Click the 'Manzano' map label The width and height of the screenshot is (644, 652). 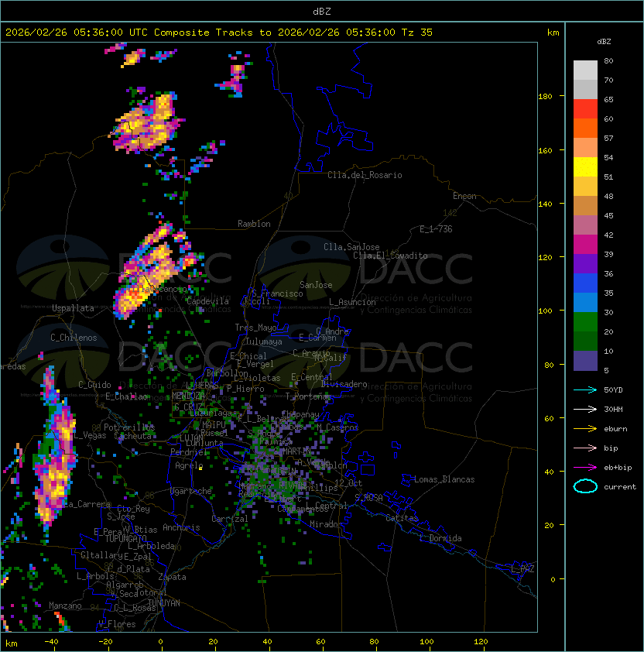[x=65, y=606]
